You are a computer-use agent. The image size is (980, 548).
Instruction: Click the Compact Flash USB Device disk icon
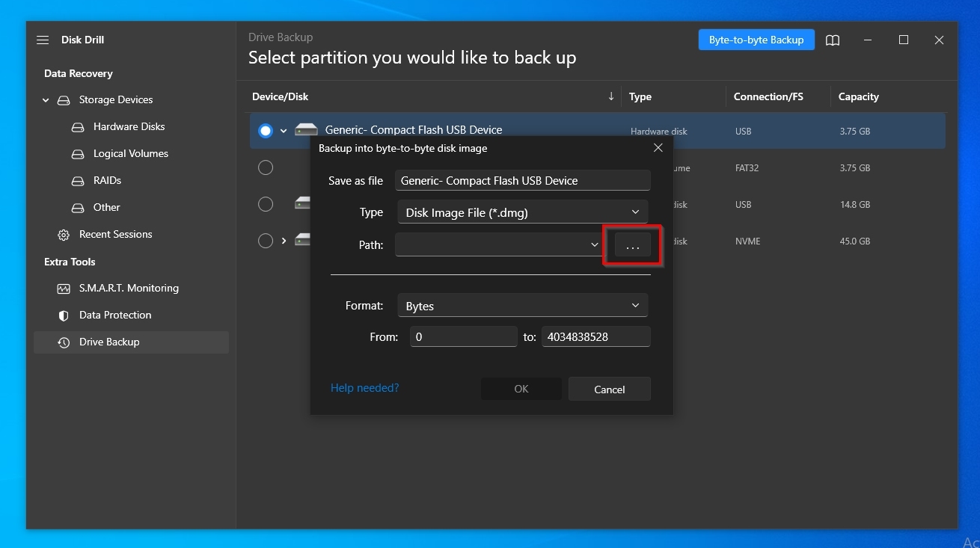pyautogui.click(x=306, y=130)
